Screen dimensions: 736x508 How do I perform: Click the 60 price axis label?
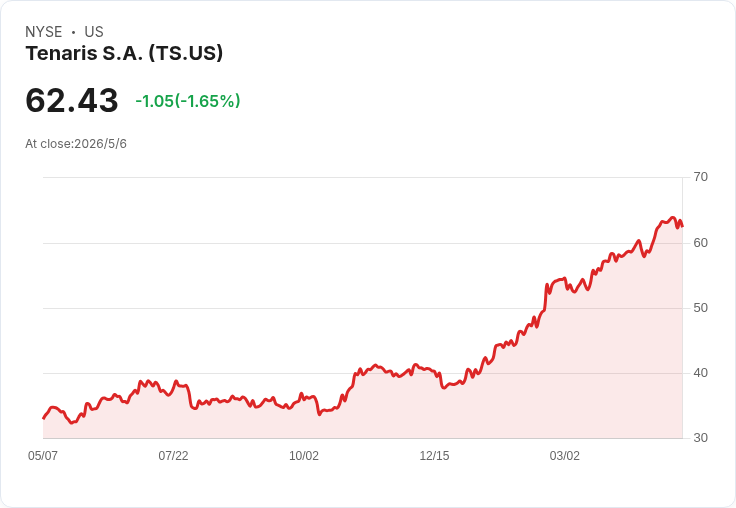coord(700,243)
